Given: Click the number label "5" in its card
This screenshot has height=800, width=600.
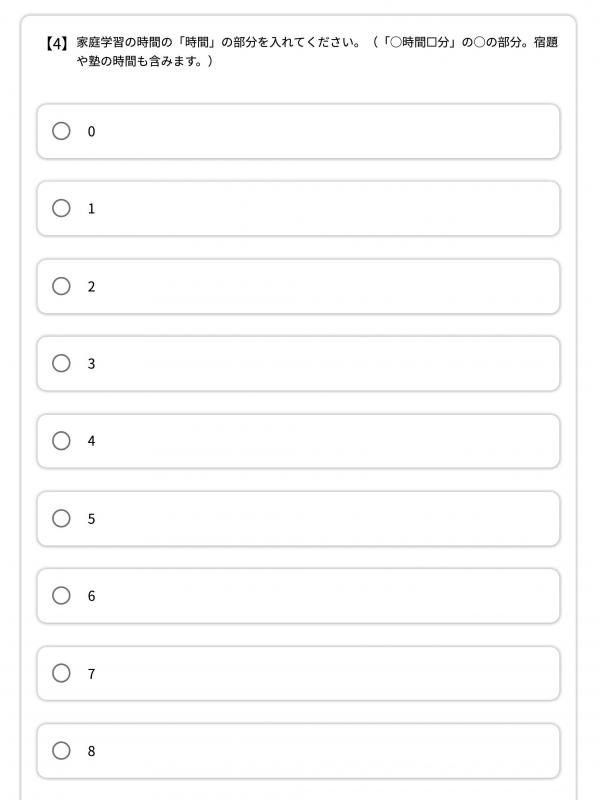Looking at the screenshot, I should [91, 519].
